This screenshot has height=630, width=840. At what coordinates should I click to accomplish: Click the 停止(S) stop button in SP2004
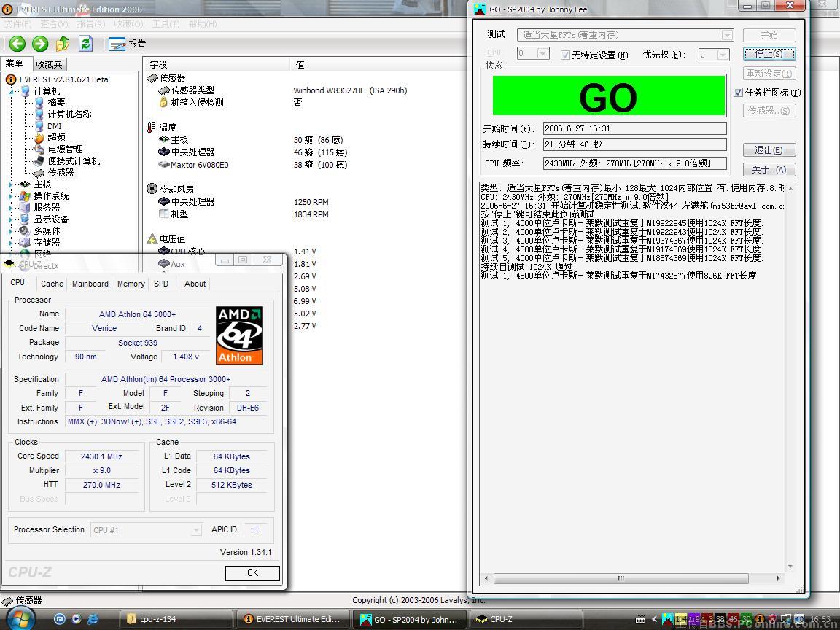(769, 53)
